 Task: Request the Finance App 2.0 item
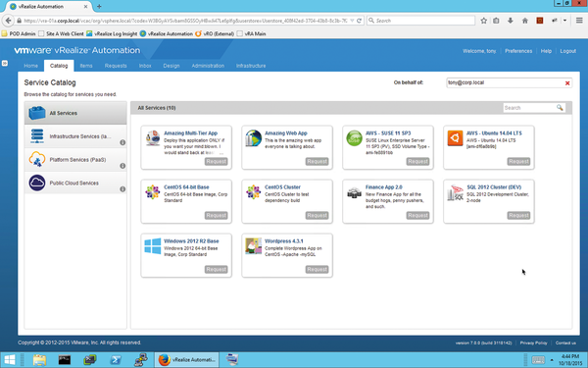(417, 216)
